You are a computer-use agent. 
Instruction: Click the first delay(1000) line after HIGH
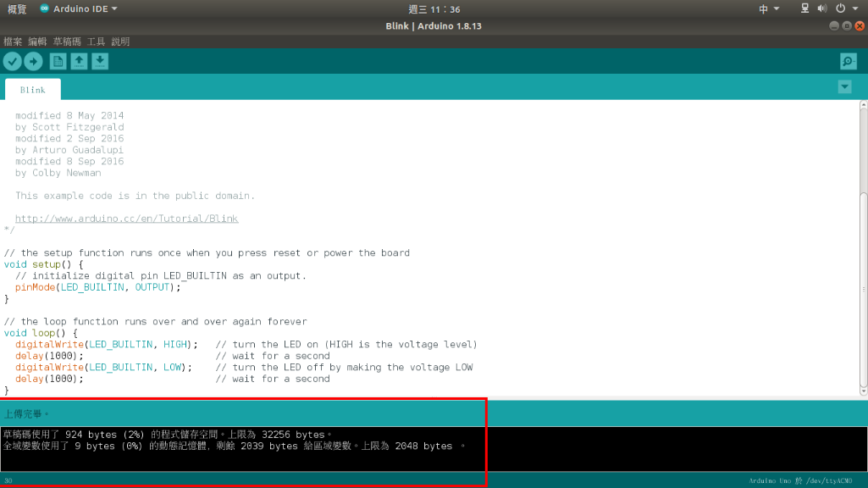(x=49, y=356)
